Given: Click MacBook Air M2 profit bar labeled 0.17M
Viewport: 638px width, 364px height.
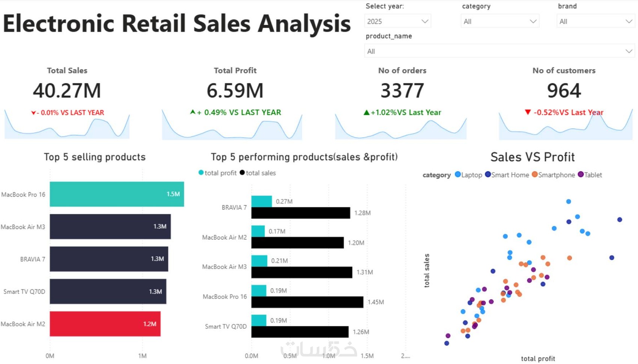Looking at the screenshot, I should click(258, 231).
